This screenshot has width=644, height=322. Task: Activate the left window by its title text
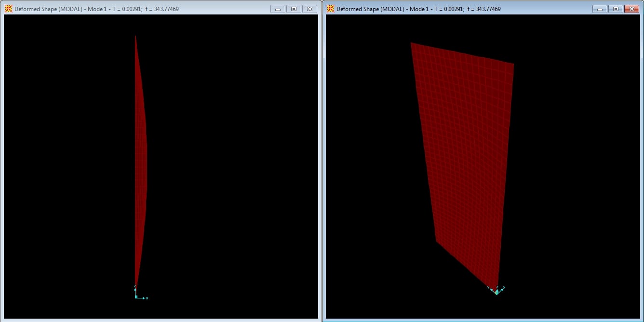pyautogui.click(x=96, y=9)
